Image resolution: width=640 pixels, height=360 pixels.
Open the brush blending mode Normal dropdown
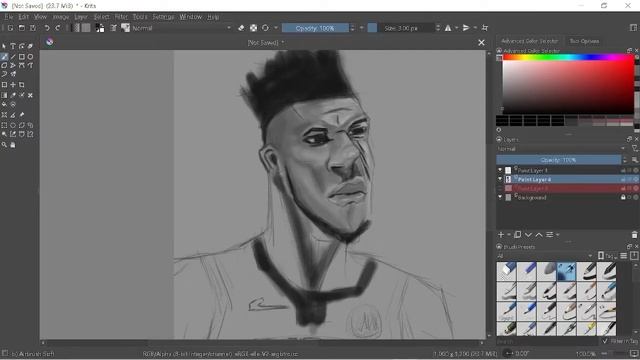[x=182, y=28]
